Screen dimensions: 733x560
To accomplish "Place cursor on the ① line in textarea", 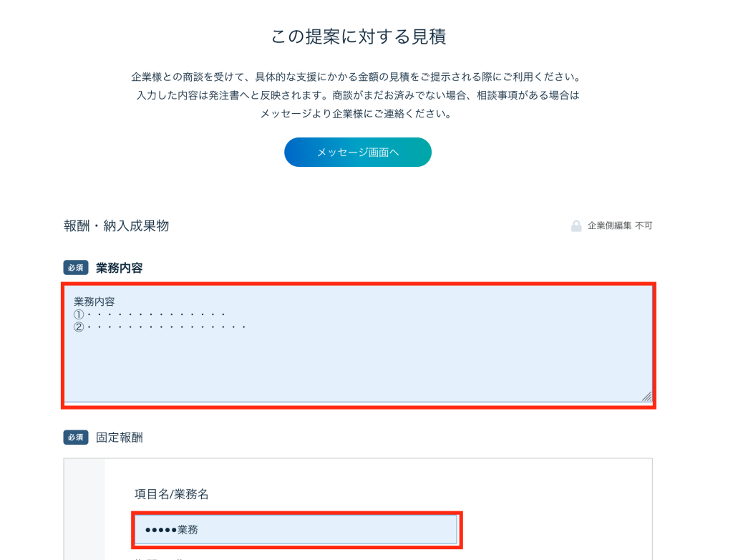I will [x=150, y=314].
